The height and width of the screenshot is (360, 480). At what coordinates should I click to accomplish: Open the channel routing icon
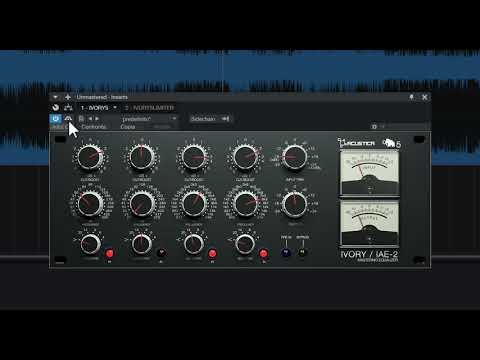click(68, 108)
